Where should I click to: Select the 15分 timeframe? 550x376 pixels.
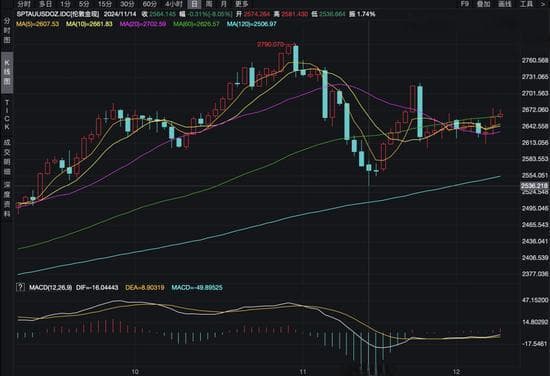click(x=105, y=4)
